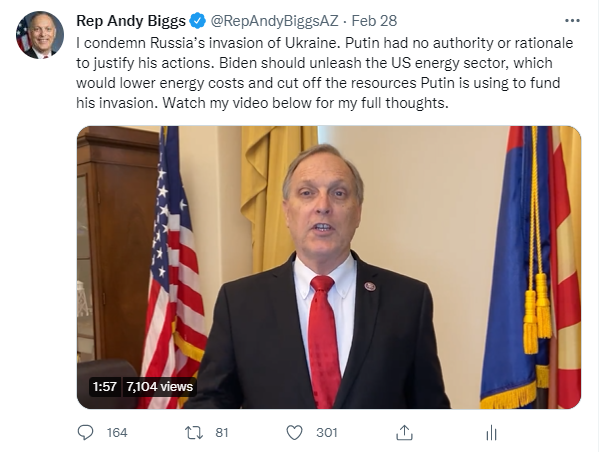Visit the @RepAndyBiggsAZ handle link

coord(274,21)
